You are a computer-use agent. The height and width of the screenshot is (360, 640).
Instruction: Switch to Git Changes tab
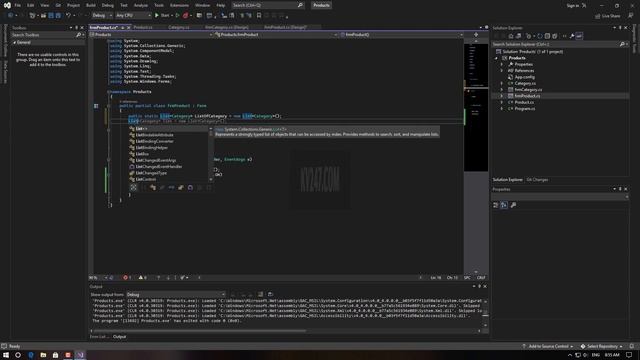[537, 180]
